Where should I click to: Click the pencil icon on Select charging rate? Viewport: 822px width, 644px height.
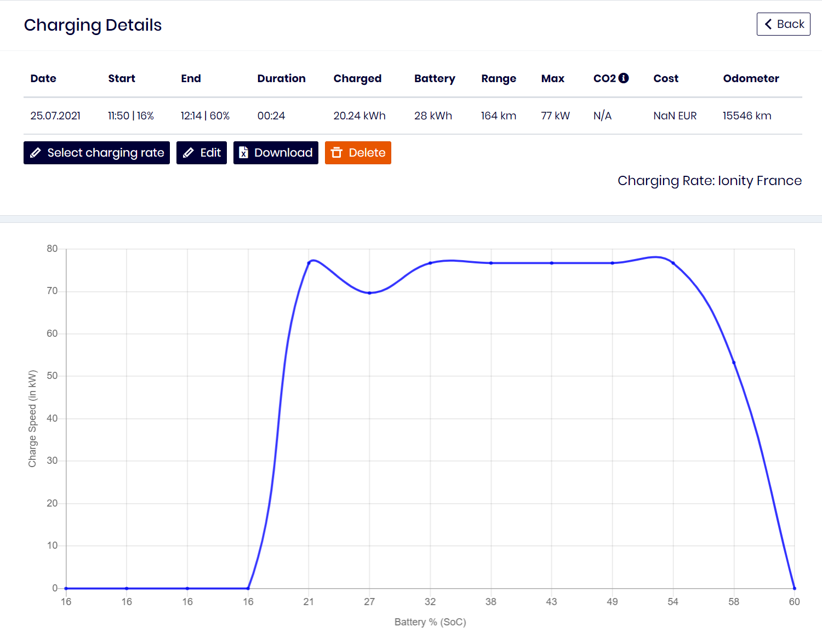pyautogui.click(x=36, y=153)
